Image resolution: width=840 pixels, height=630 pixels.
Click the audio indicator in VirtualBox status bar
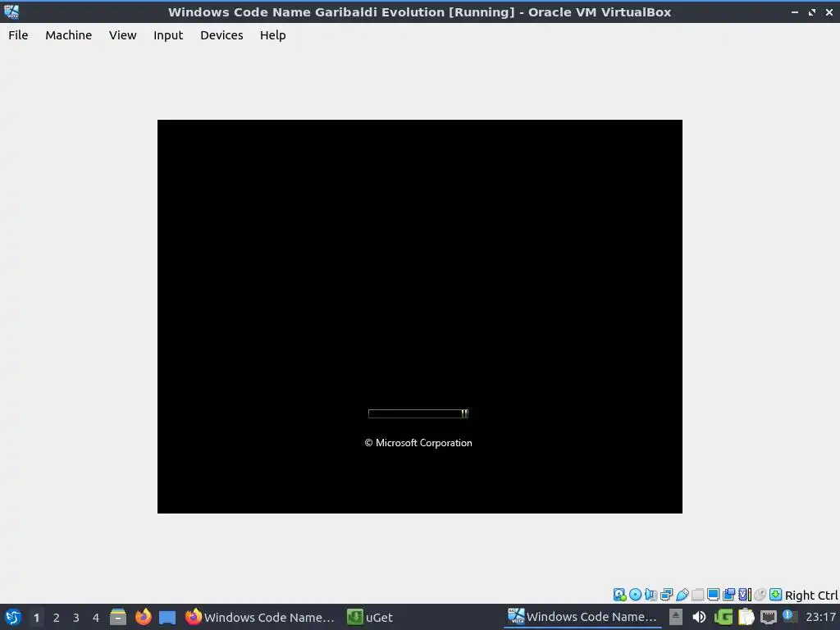click(x=651, y=595)
